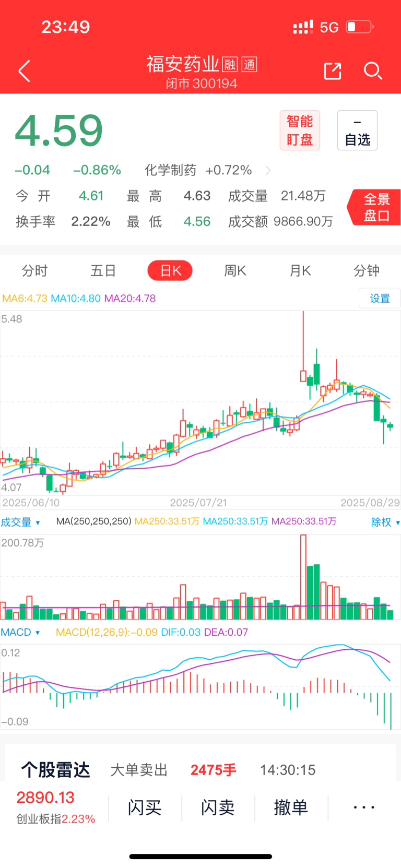
Task: Tap the 闪卖 quick-sell button
Action: click(x=218, y=807)
